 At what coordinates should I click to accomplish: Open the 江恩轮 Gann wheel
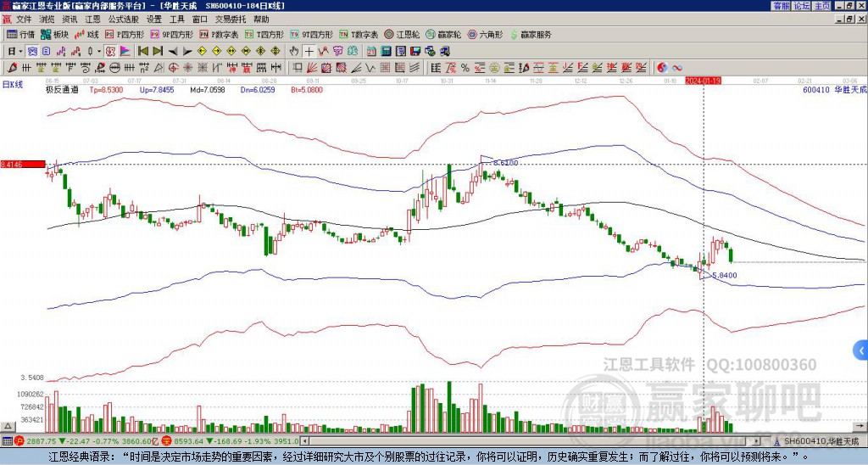[x=402, y=34]
